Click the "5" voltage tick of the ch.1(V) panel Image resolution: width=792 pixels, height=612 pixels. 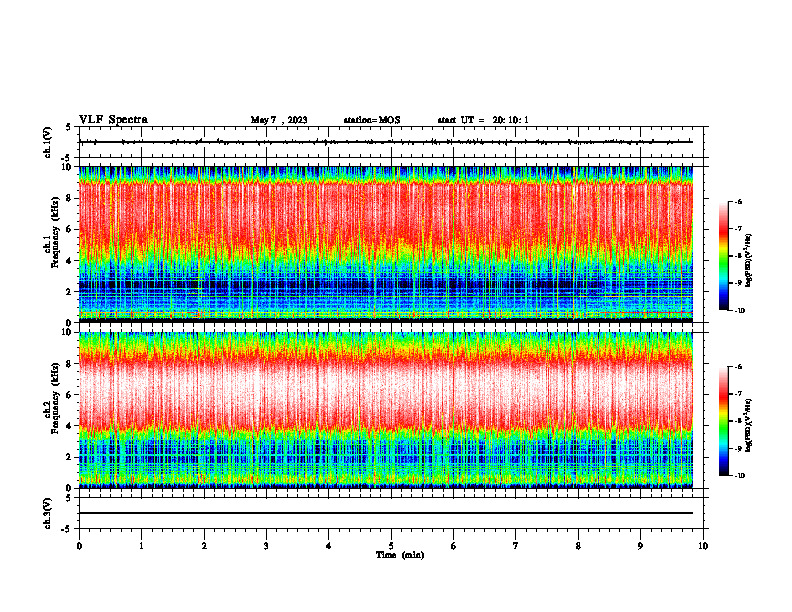click(68, 127)
